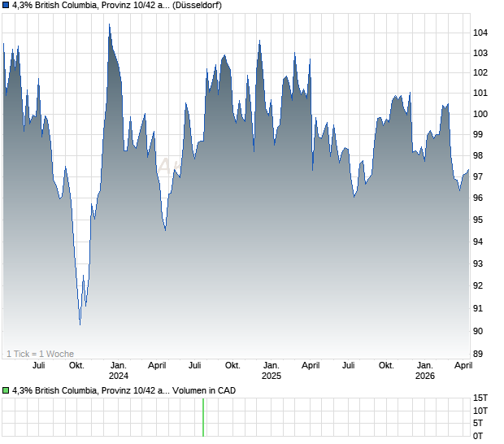504x444 pixels.
Task: Click the '100' price axis label
Action: click(480, 114)
